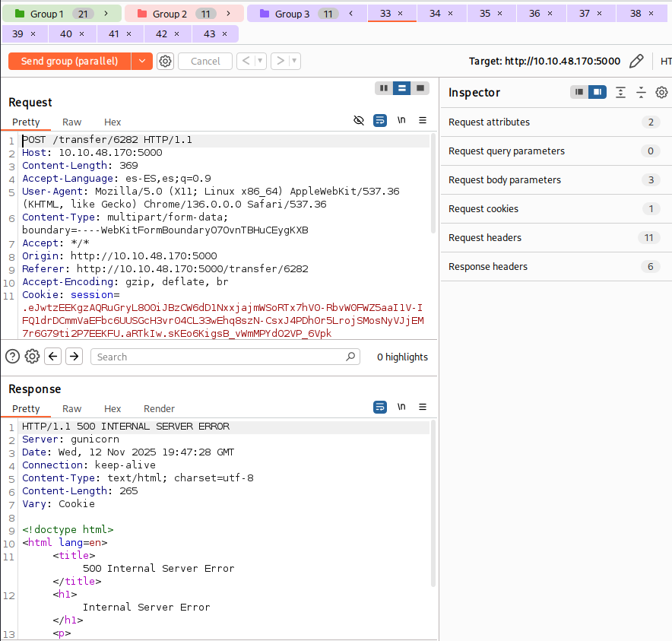Click the Request pane vertical scrollbar
Screen dimensions: 672x641
pos(433,183)
